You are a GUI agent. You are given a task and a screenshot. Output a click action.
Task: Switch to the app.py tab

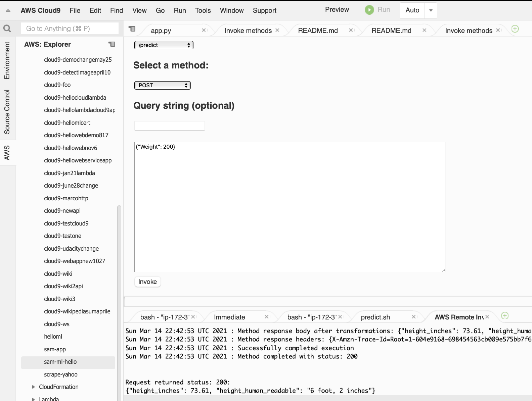click(161, 31)
